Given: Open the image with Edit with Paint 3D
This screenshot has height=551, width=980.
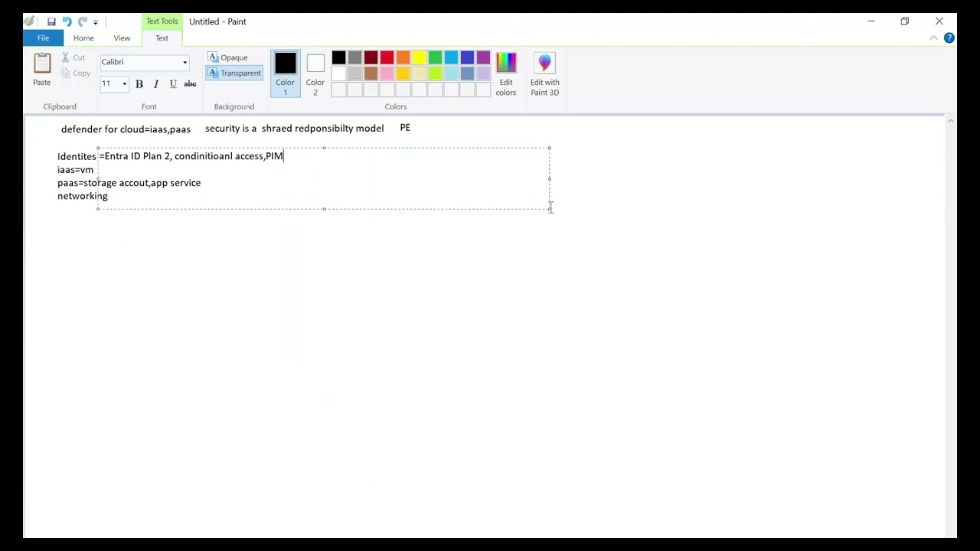Looking at the screenshot, I should tap(545, 74).
